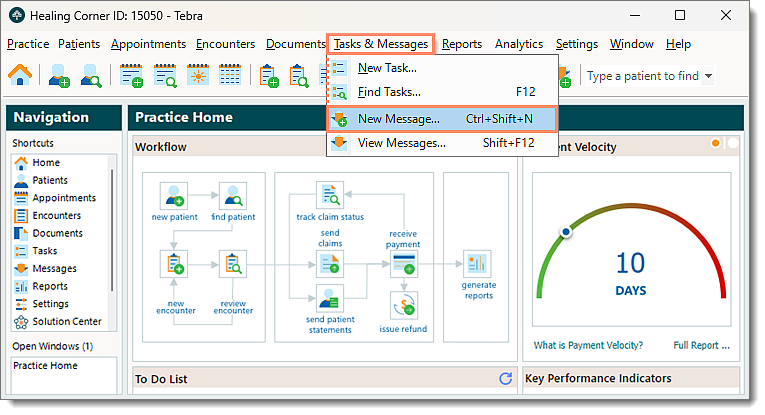The height and width of the screenshot is (415, 765).
Task: Open the Encounters menu in the menu bar
Action: pos(225,44)
